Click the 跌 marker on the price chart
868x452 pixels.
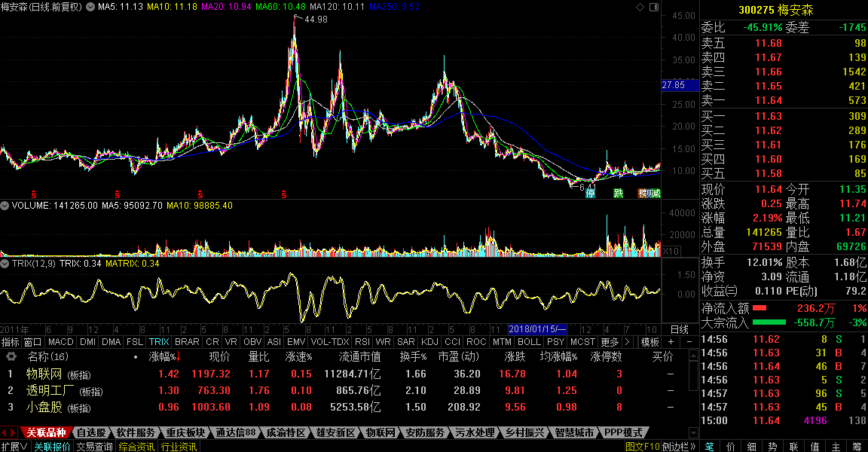(x=618, y=194)
